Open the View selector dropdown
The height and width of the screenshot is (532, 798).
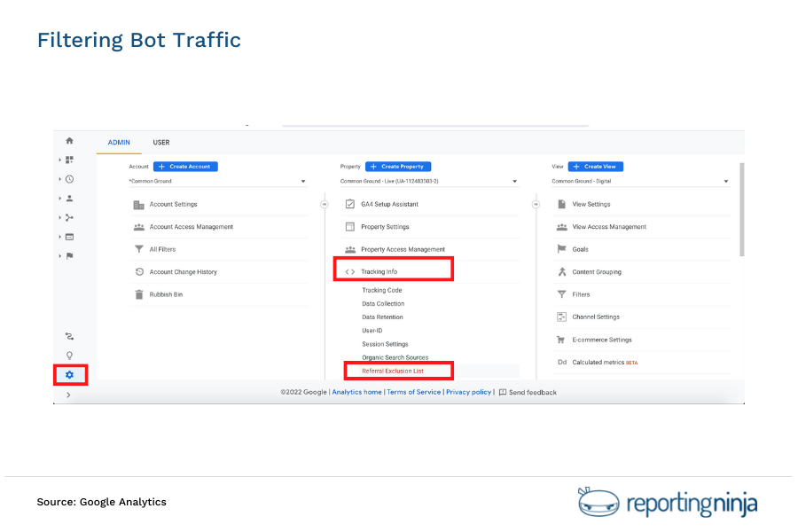[641, 181]
